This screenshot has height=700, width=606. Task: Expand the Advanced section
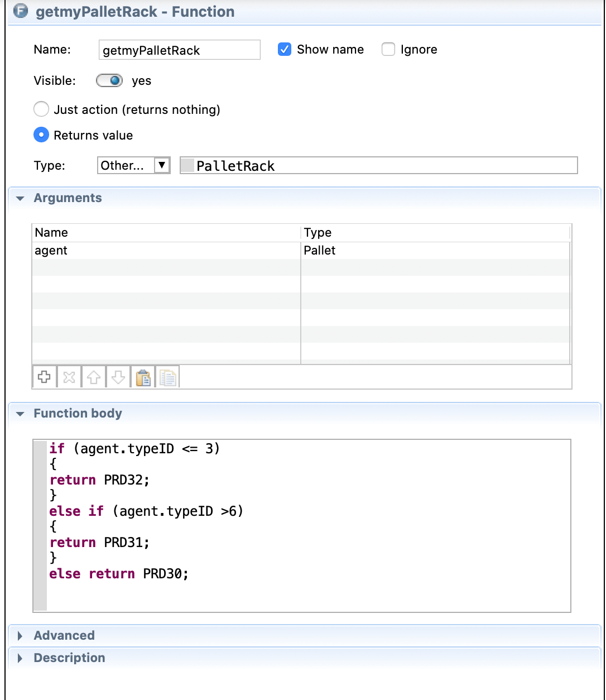pyautogui.click(x=21, y=636)
